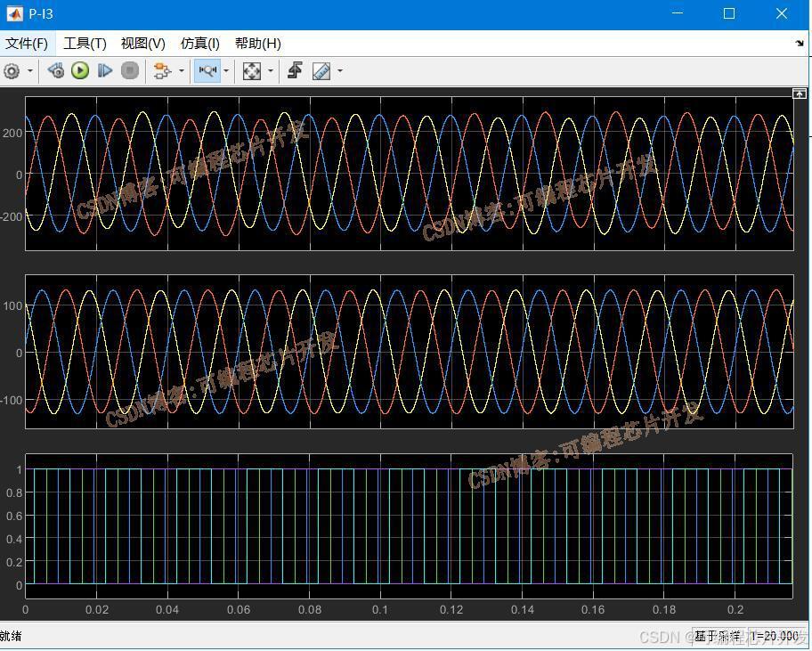The height and width of the screenshot is (651, 812).
Task: Open the 仿真(I) menu
Action: [200, 44]
